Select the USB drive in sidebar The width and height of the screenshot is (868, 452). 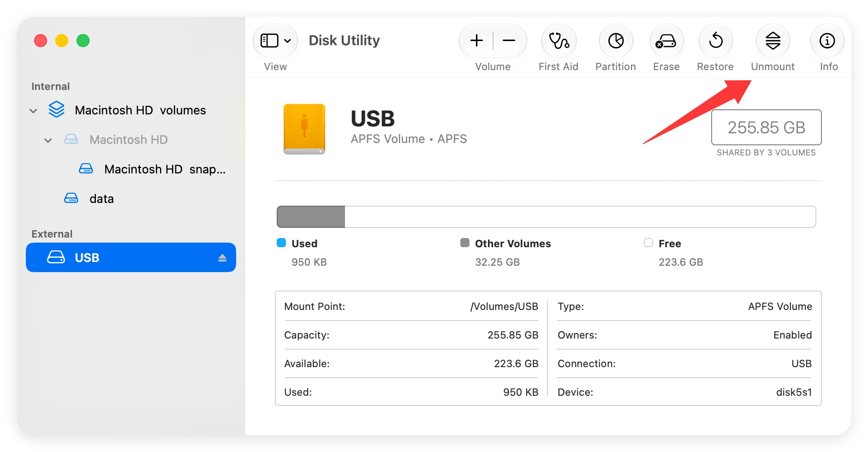point(131,257)
